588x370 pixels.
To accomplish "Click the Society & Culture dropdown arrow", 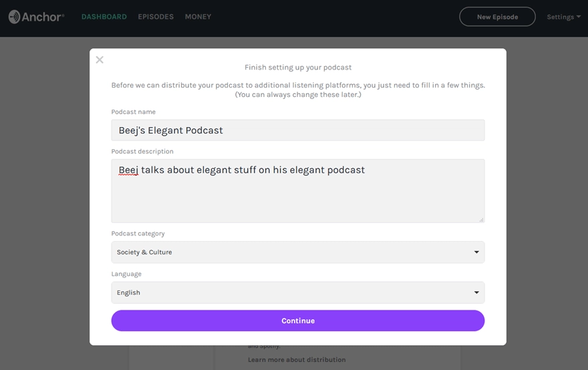I will pos(476,252).
